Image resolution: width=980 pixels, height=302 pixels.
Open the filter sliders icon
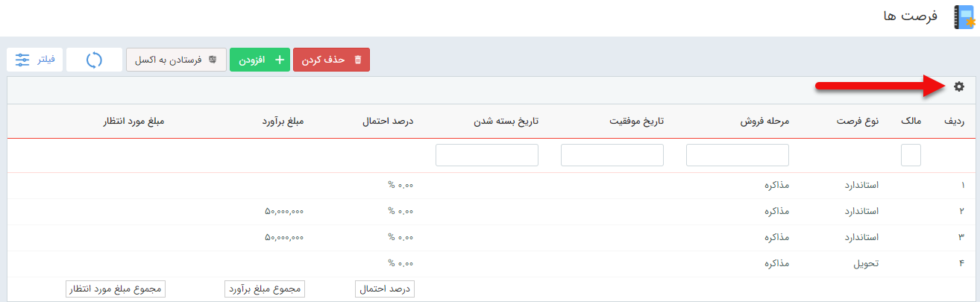22,60
